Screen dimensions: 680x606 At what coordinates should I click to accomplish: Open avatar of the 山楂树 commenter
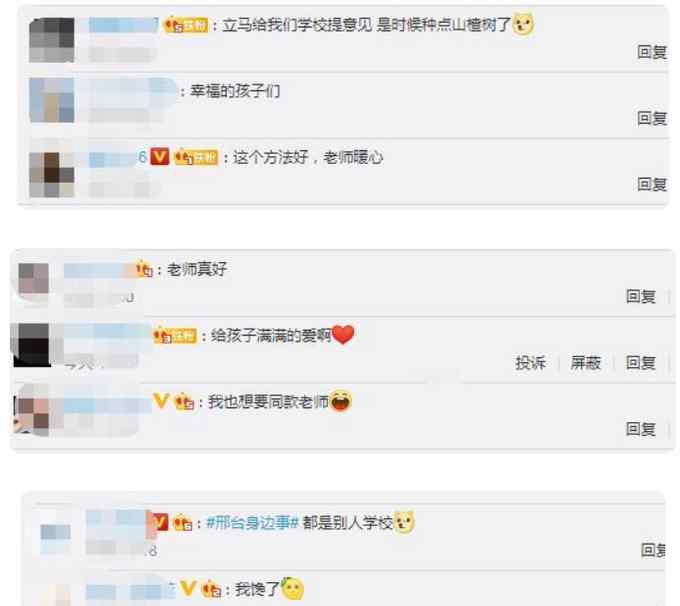click(52, 40)
